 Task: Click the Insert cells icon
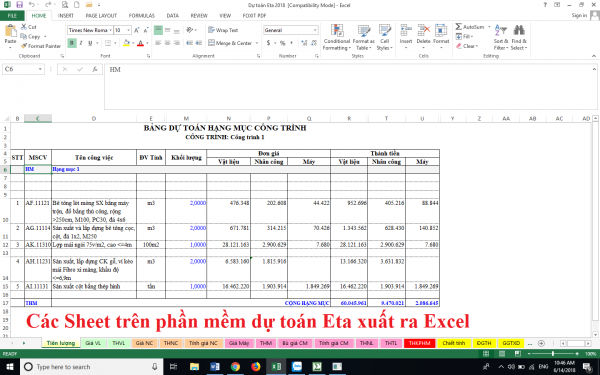(406, 31)
